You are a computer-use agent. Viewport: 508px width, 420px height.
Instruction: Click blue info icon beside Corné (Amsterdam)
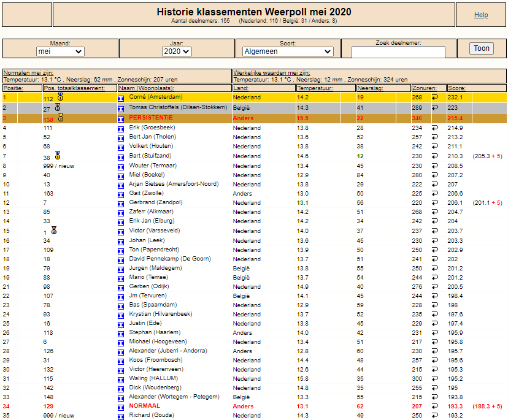(121, 99)
